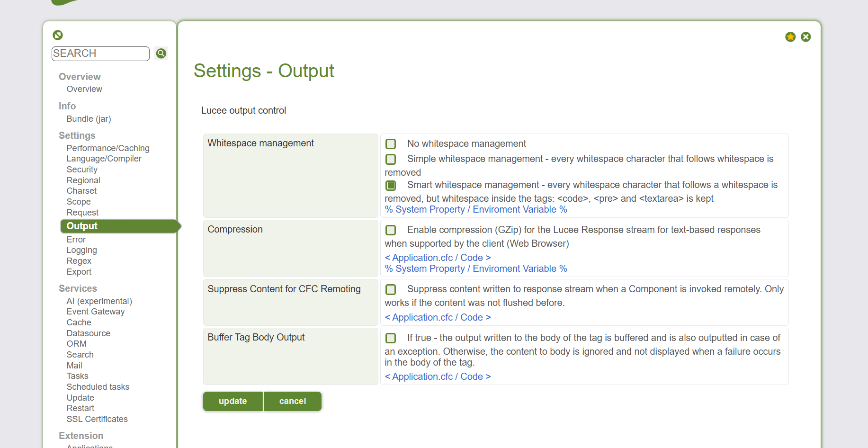Click the logout X icon at top right
Screen dimensions: 868x448
(x=806, y=37)
